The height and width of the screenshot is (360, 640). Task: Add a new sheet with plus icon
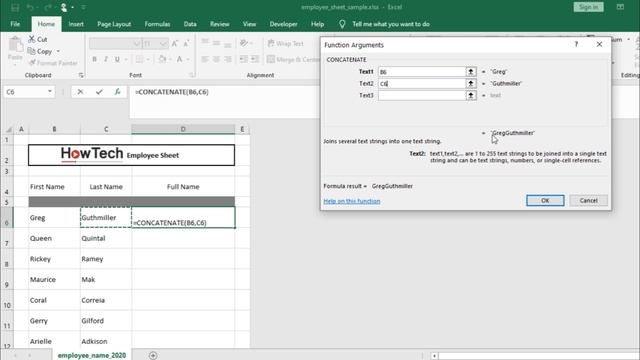point(153,356)
